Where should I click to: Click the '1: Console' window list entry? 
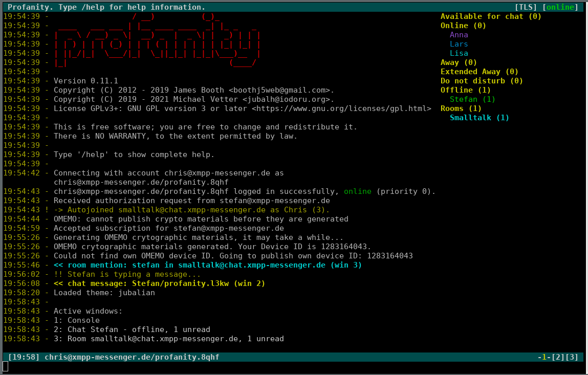(76, 320)
